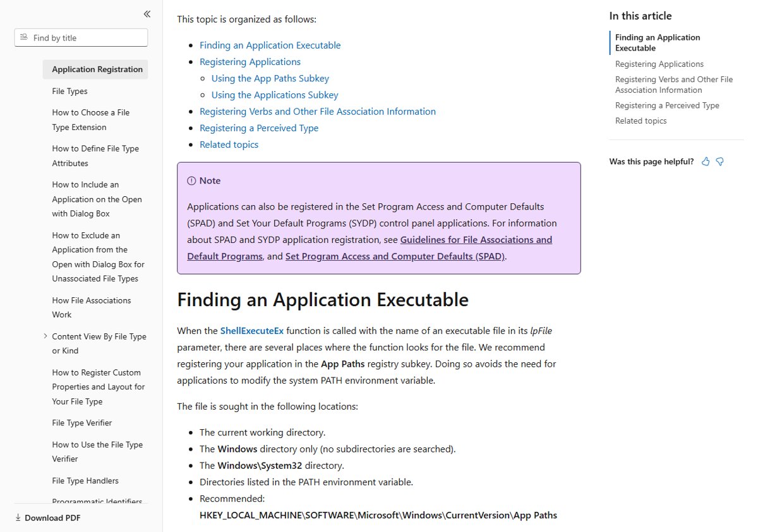Open How to Choose a File Type Extension

point(91,120)
